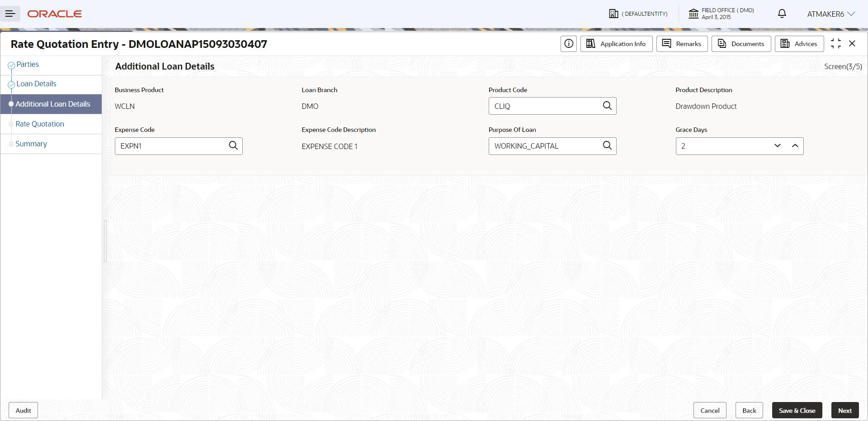The height and width of the screenshot is (421, 868).
Task: Click Next to continue
Action: coord(845,411)
